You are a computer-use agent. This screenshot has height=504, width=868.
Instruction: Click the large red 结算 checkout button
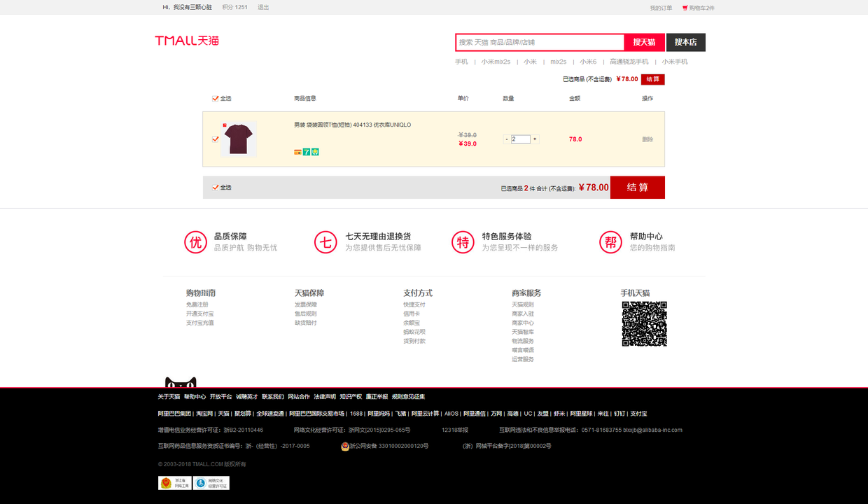pyautogui.click(x=638, y=188)
